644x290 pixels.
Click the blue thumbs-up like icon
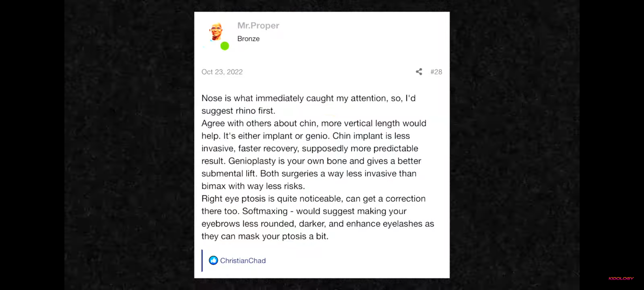click(213, 260)
